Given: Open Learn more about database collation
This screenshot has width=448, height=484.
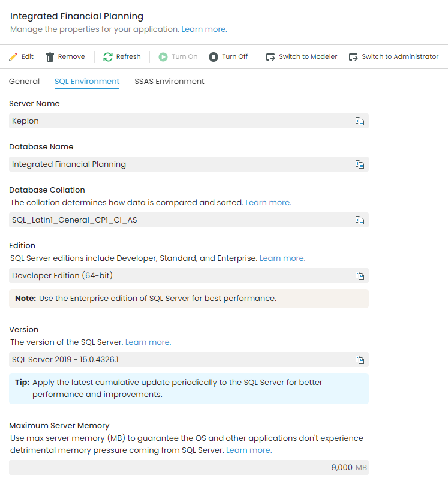Looking at the screenshot, I should click(x=268, y=202).
